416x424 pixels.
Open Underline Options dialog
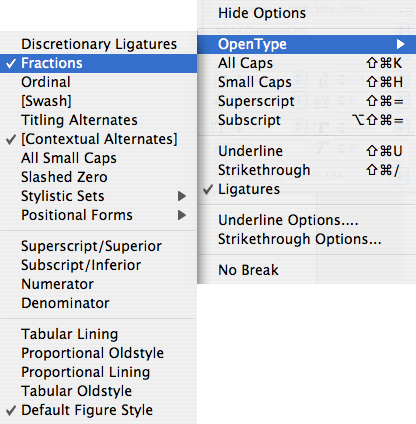307,220
